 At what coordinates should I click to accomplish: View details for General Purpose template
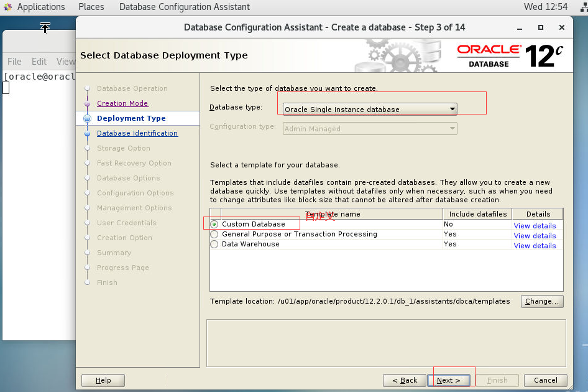click(535, 236)
